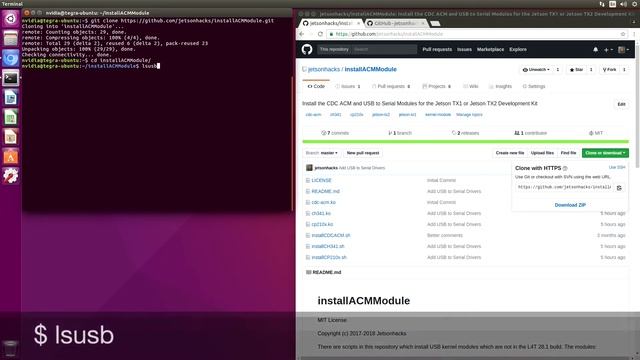The image size is (640, 360).
Task: Open the Files manager from the dock
Action: pyautogui.click(x=11, y=38)
